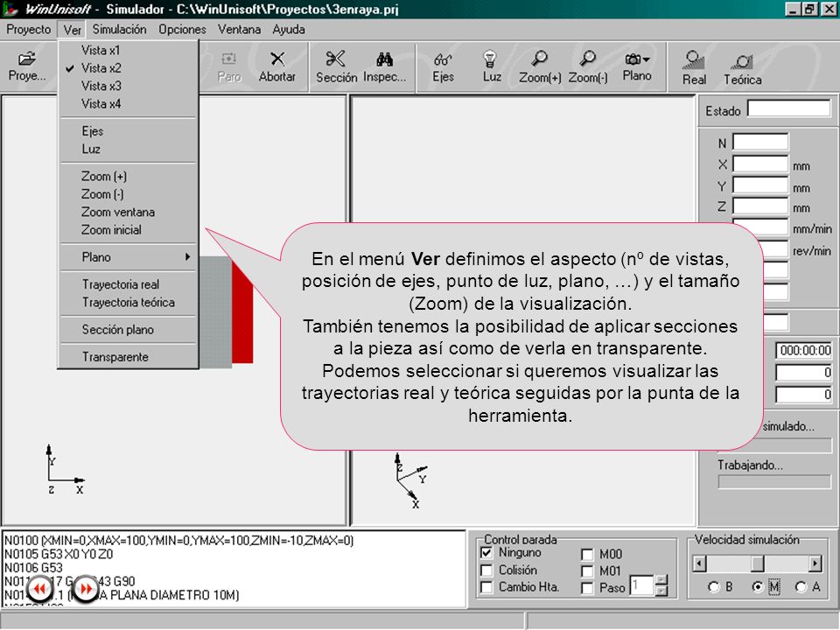
Task: Enable the M01 checkbox
Action: tap(587, 571)
